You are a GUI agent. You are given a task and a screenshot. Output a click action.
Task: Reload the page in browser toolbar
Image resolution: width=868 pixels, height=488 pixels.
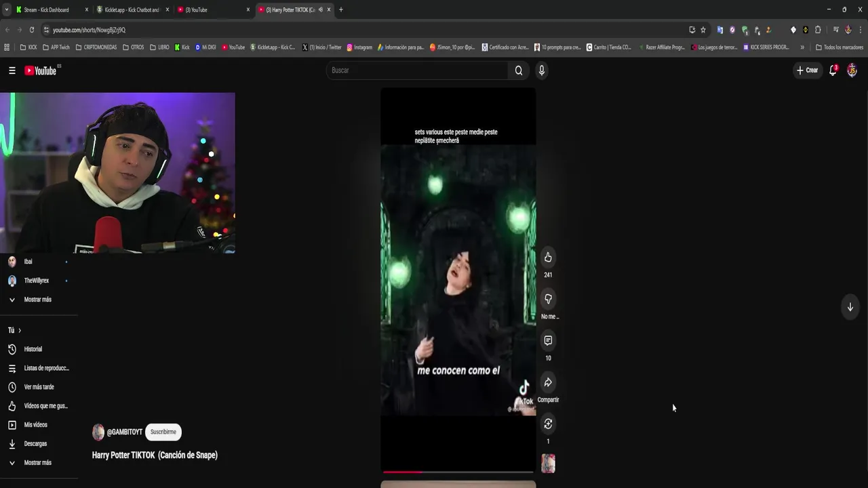[31, 30]
